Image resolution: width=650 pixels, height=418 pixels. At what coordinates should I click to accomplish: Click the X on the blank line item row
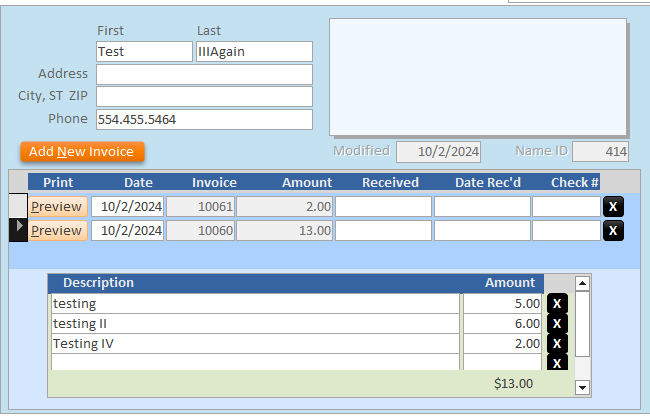(557, 362)
